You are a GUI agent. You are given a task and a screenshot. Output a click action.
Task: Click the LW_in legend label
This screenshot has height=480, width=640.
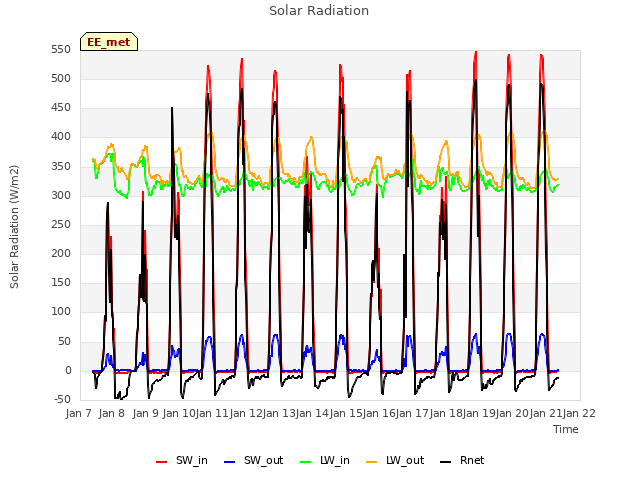pyautogui.click(x=335, y=460)
